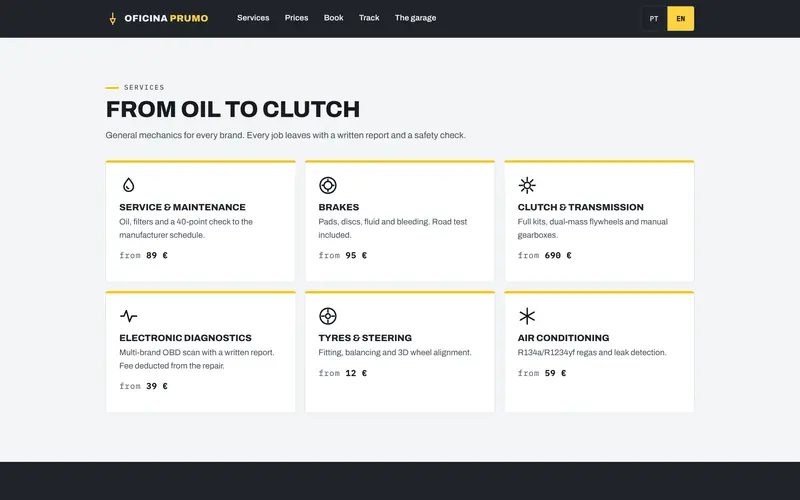800x500 pixels.
Task: Select the SERVICE & MAINTENANCE heading
Action: click(x=182, y=207)
